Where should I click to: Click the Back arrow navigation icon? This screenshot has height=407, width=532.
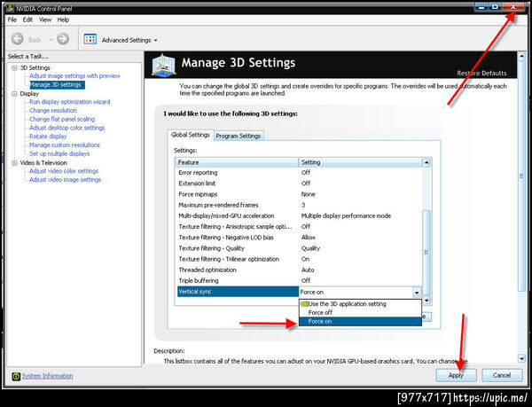[18, 39]
